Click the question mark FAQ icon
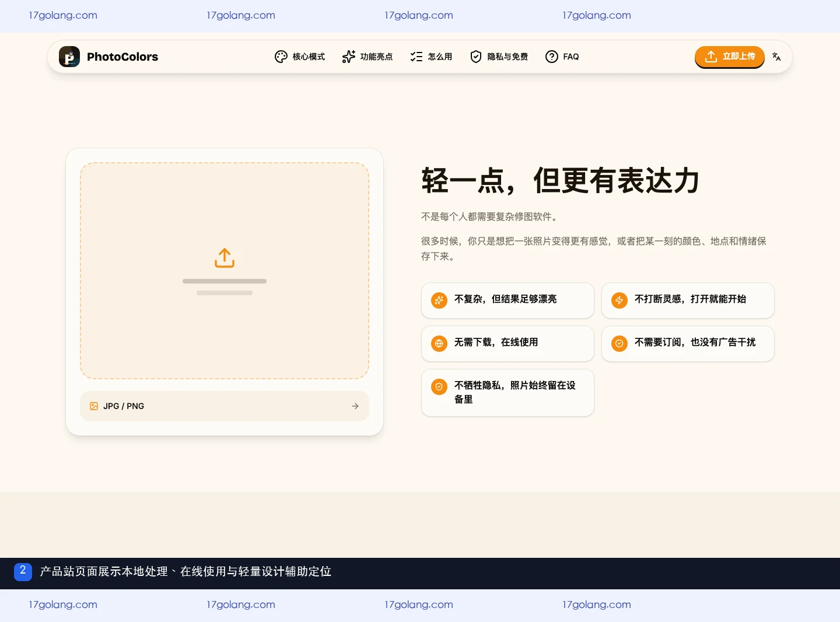This screenshot has height=622, width=840. [x=552, y=57]
